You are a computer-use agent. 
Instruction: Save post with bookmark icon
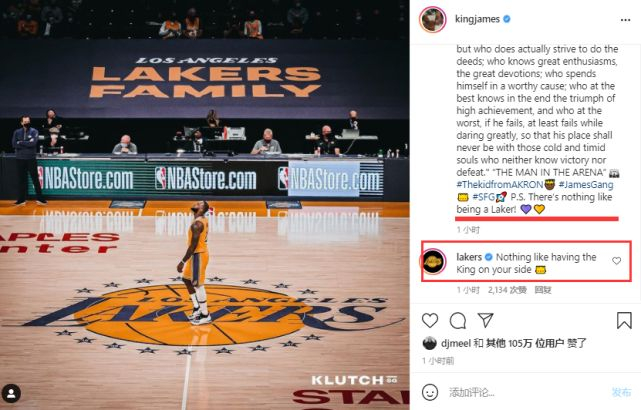tap(624, 320)
